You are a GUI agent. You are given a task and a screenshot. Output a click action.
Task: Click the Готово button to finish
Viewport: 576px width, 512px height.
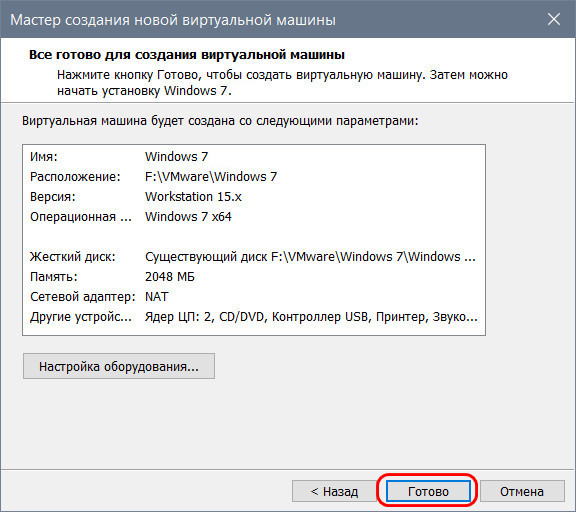(428, 491)
